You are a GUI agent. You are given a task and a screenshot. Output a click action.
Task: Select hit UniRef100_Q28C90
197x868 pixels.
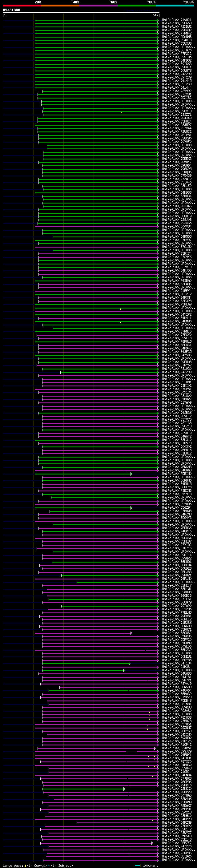pyautogui.click(x=176, y=139)
